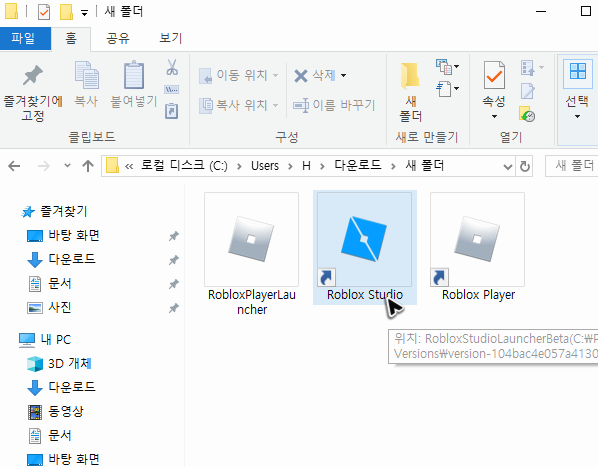The width and height of the screenshot is (598, 467).
Task: Go back with the left arrow
Action: (14, 166)
